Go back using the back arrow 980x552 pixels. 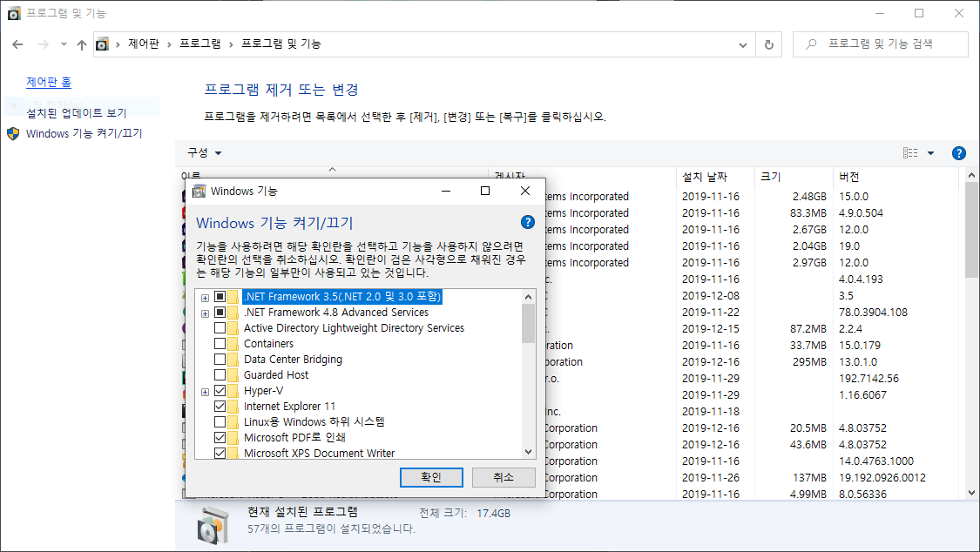click(17, 44)
